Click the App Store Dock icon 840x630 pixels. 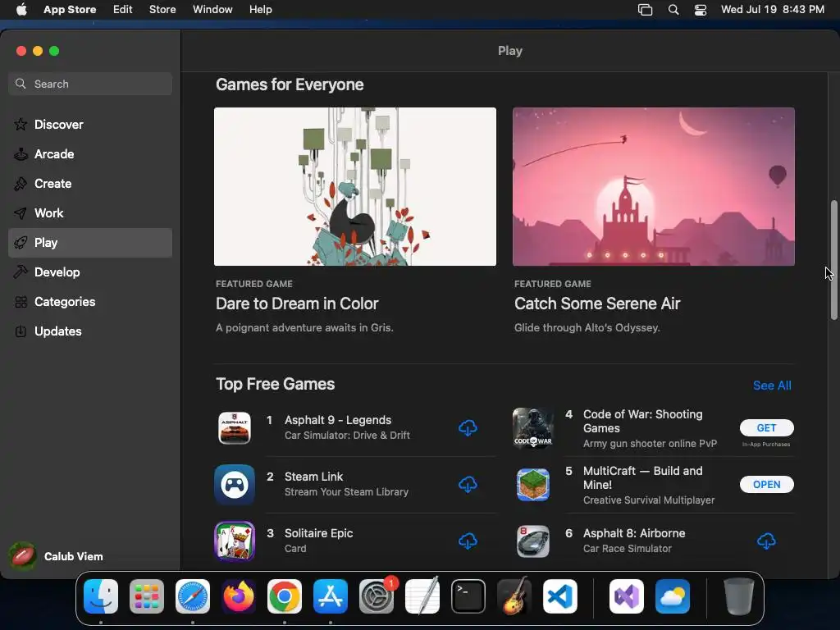tap(331, 596)
